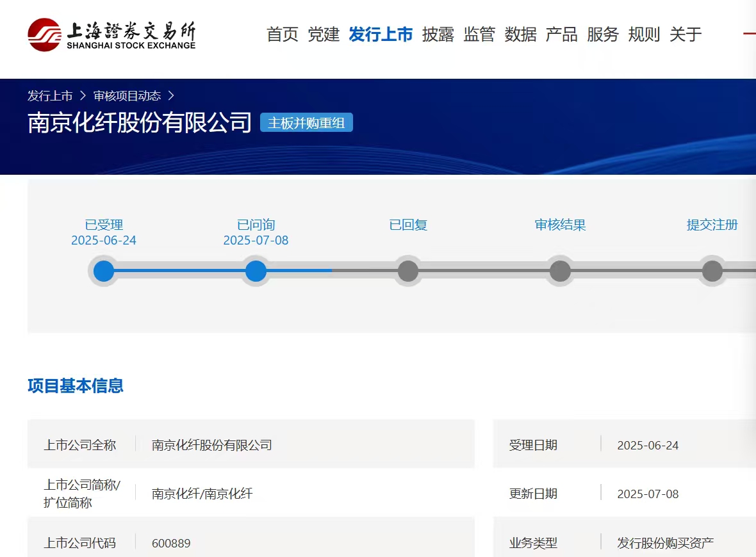Open the 披露 menu item
This screenshot has width=756, height=557.
[438, 34]
